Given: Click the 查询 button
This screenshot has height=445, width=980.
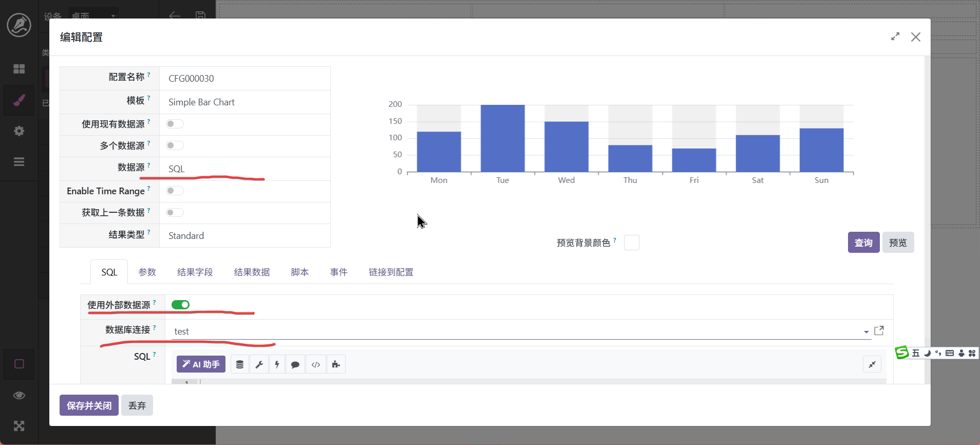Looking at the screenshot, I should (x=863, y=243).
